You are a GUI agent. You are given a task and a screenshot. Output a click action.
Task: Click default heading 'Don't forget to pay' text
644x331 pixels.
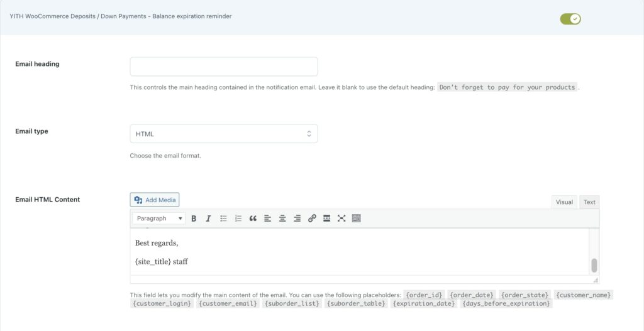[508, 87]
